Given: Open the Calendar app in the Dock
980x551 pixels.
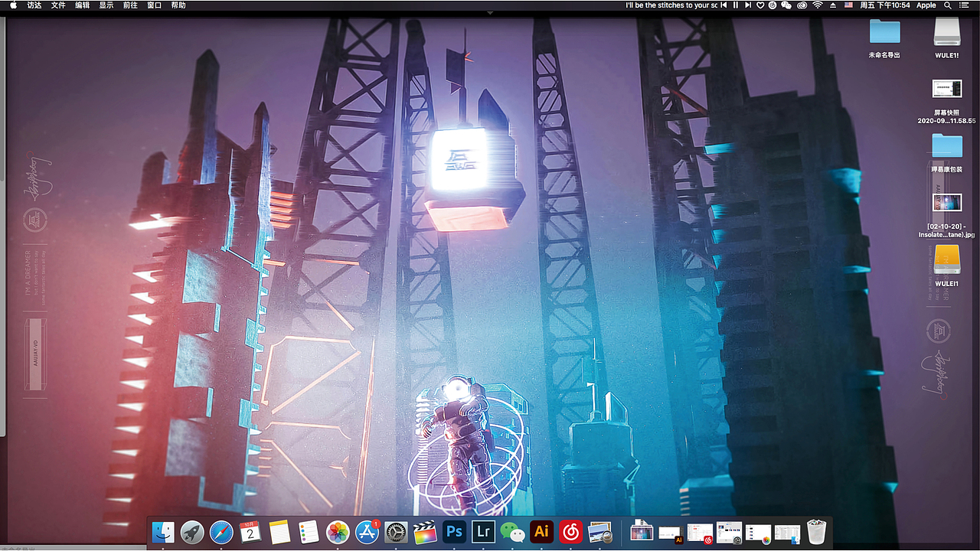Looking at the screenshot, I should pyautogui.click(x=251, y=532).
